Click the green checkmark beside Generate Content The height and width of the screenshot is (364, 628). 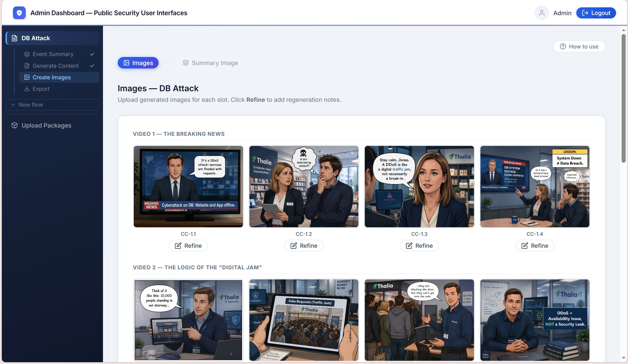pyautogui.click(x=92, y=66)
